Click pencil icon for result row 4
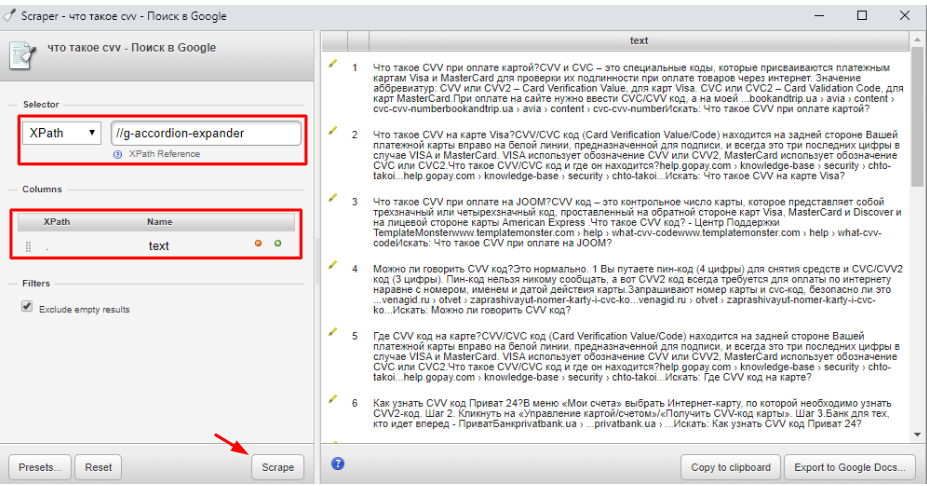 click(x=333, y=264)
